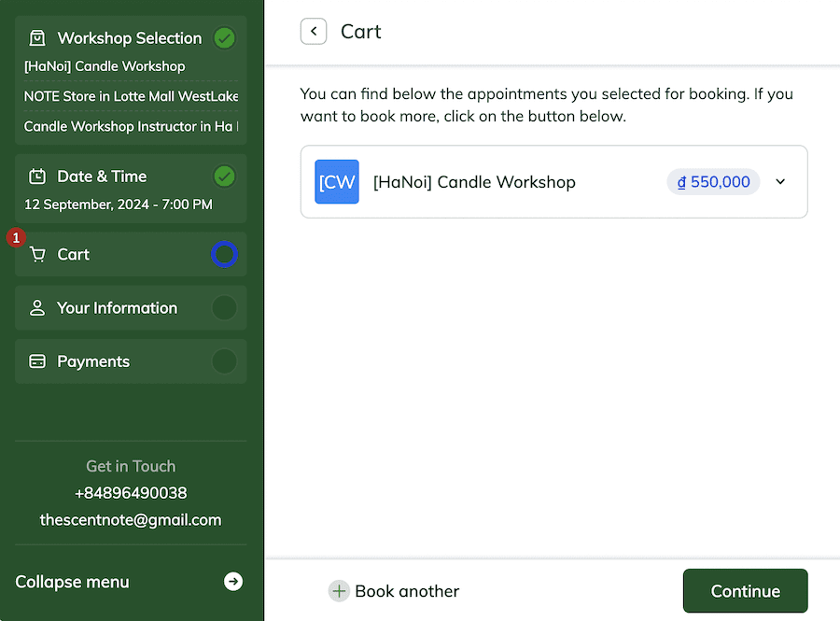Click the blue CW workshop thumbnail
Image resolution: width=840 pixels, height=621 pixels.
[337, 182]
